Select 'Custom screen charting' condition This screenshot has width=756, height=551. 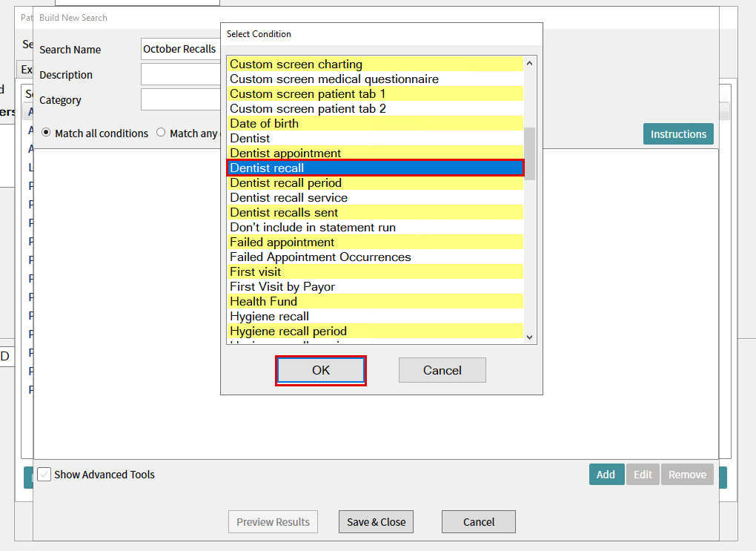[x=375, y=65]
